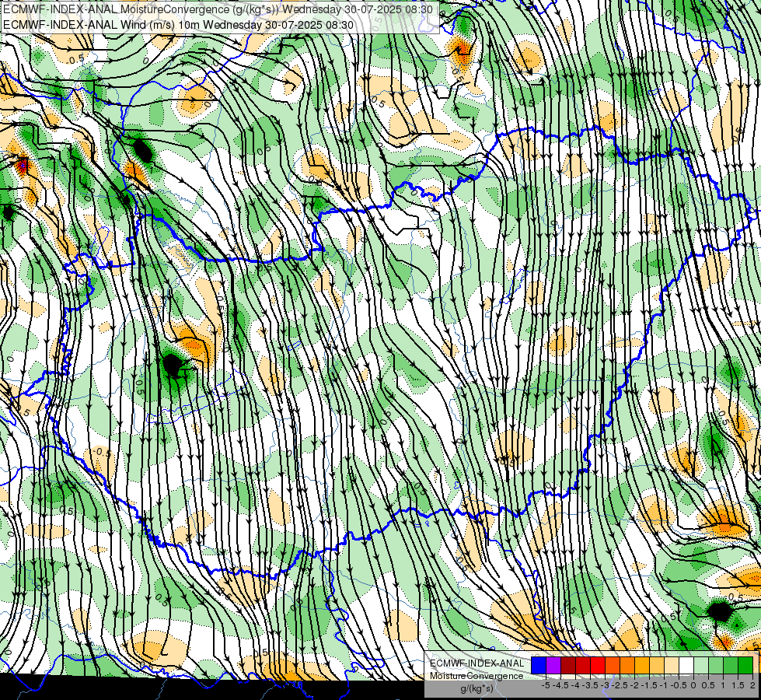Image resolution: width=761 pixels, height=700 pixels.
Task: Click the white legend swatch between -0.5 and 0
Action: point(686,666)
